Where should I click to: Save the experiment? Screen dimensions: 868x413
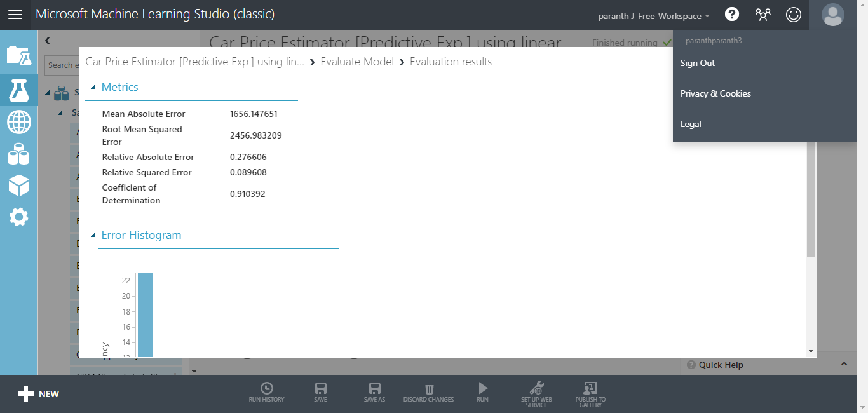pyautogui.click(x=320, y=392)
